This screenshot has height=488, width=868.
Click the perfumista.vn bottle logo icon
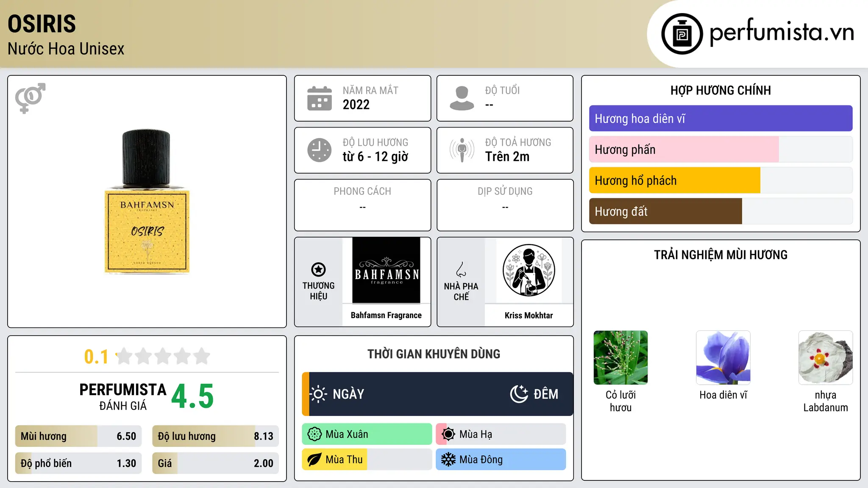682,34
